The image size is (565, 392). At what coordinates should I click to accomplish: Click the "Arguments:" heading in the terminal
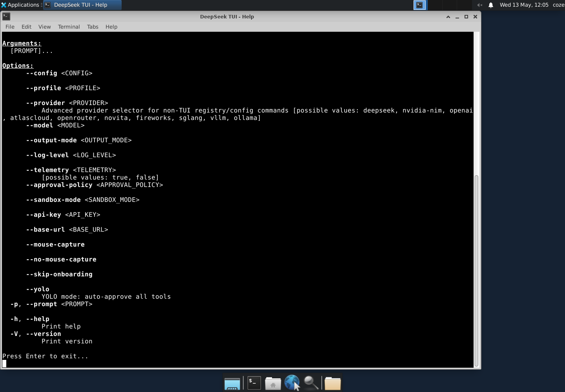tap(22, 44)
